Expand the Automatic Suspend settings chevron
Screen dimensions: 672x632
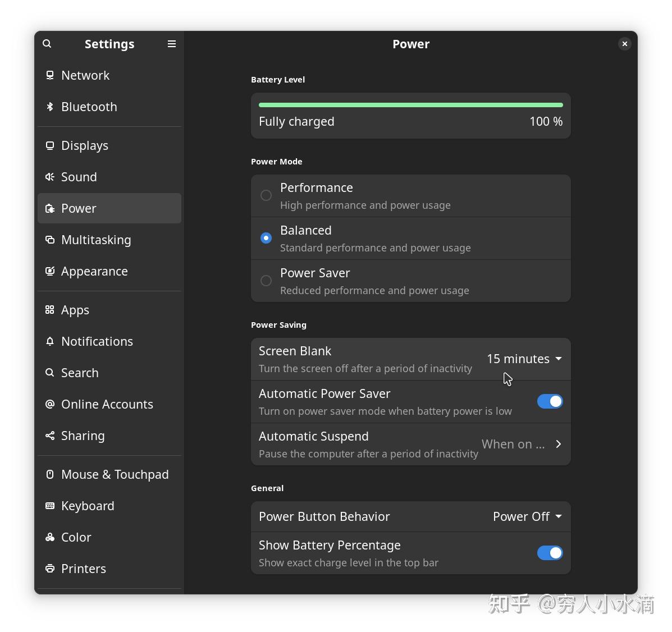[558, 444]
